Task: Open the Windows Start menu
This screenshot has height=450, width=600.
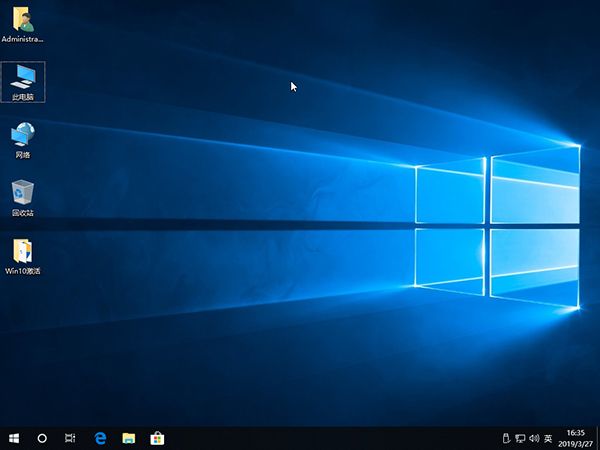Action: 14,438
